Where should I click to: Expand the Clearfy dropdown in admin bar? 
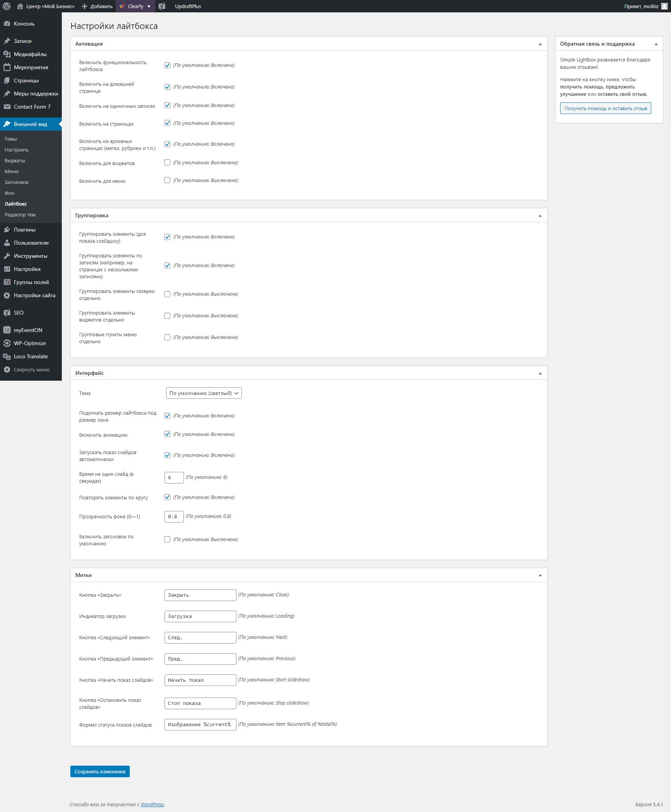coord(148,6)
